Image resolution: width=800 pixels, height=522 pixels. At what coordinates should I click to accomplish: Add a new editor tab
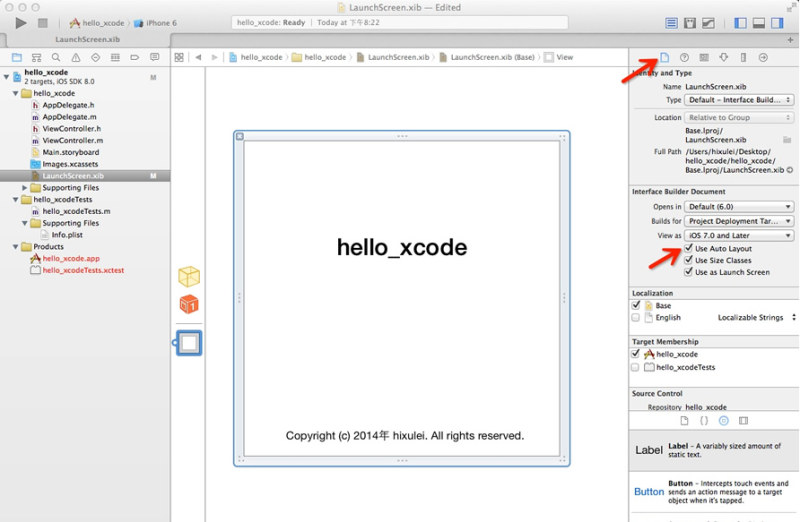(790, 39)
